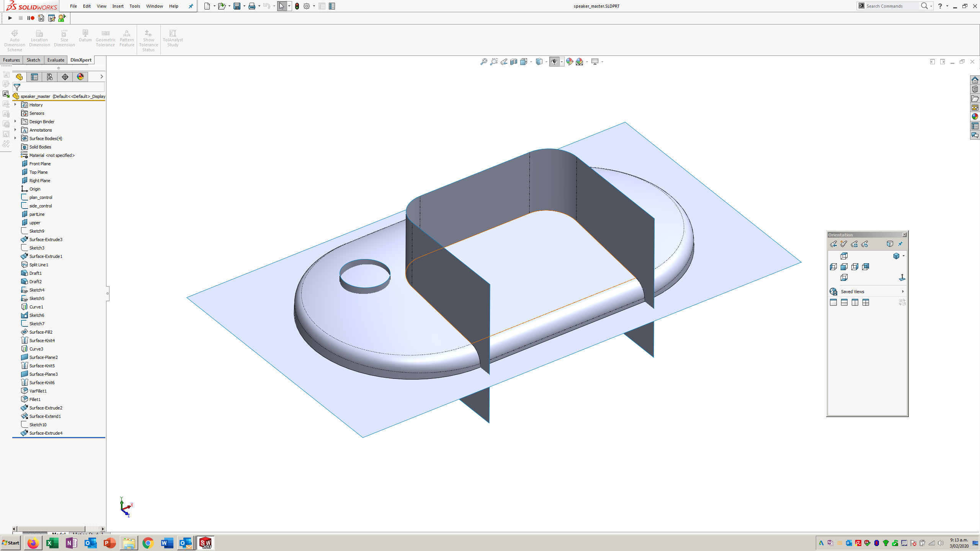
Task: Toggle visibility of Surface-Extrude4 body
Action: pos(24,433)
